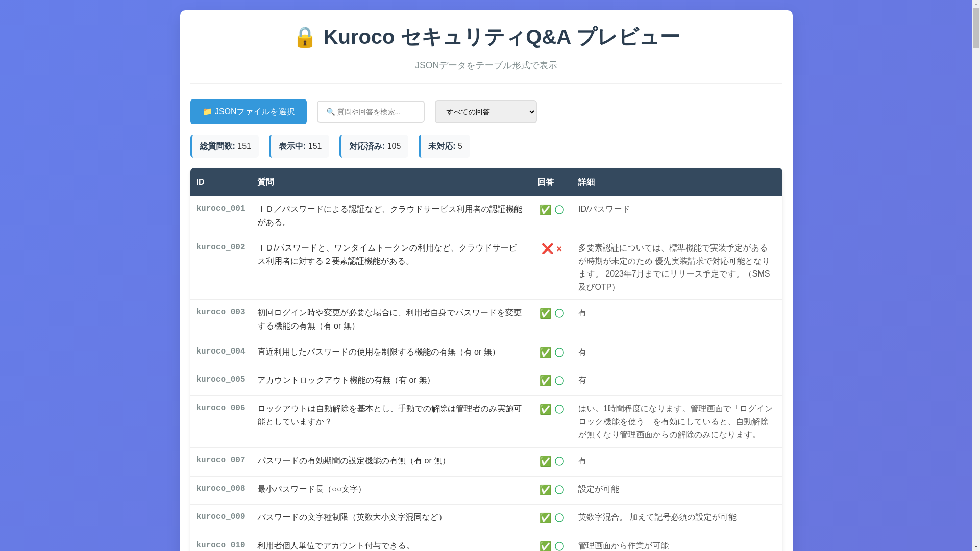Click the green checkmark icon for kuroco_008

tap(545, 490)
